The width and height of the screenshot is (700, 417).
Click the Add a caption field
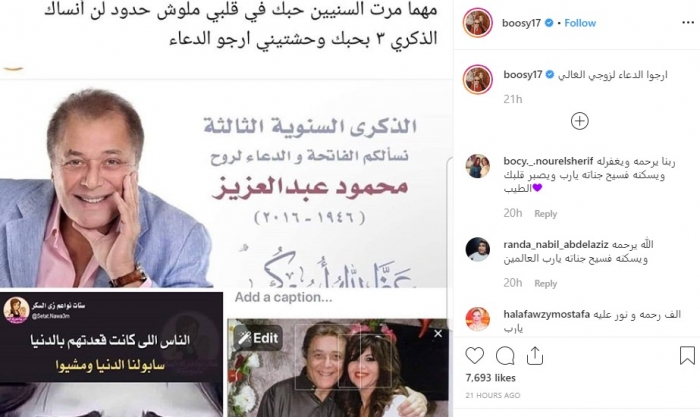[338, 297]
